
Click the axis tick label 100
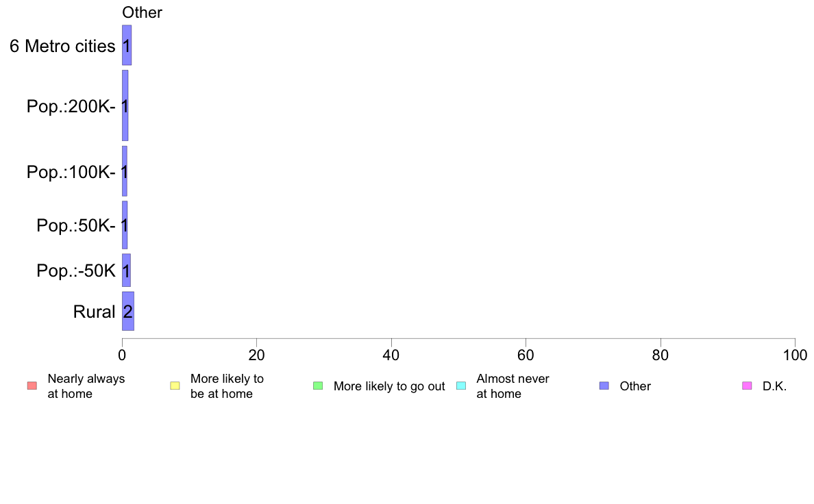(795, 355)
